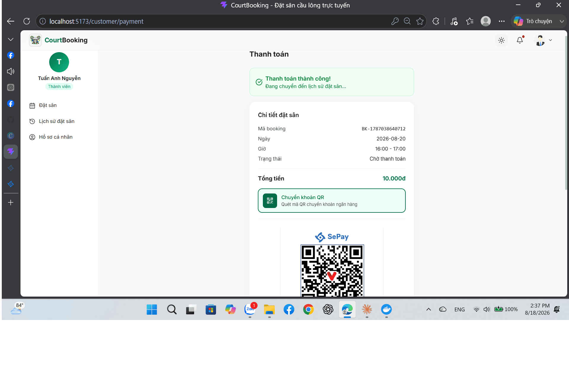Click the Thanh toán thành công banner

point(332,82)
